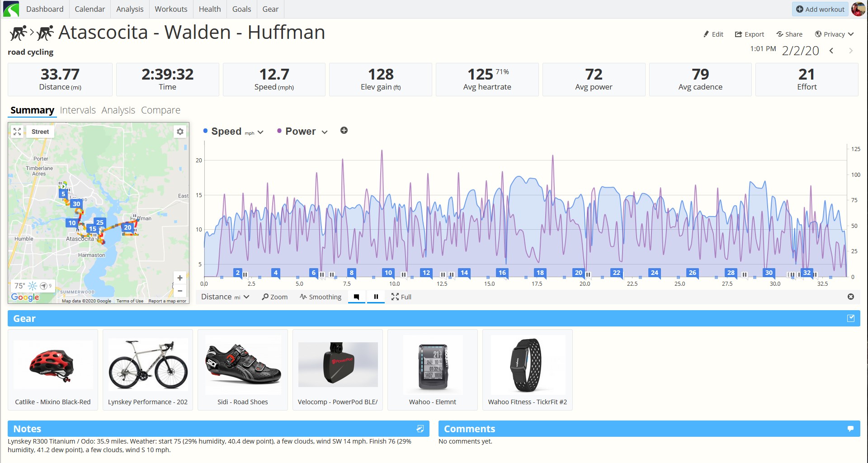Go to previous workout arrow
Screen dimensions: 868x463
831,51
